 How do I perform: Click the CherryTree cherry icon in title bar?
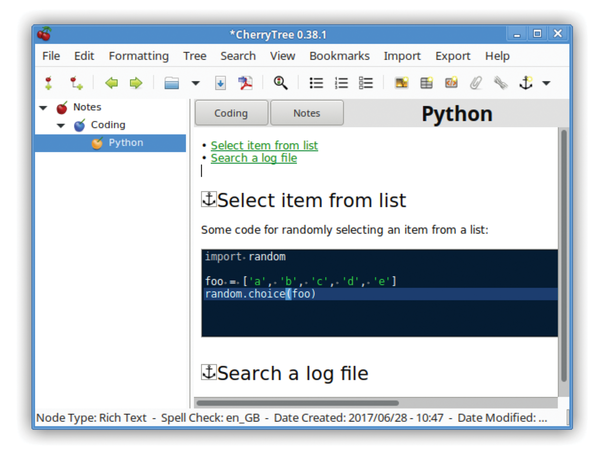(45, 34)
